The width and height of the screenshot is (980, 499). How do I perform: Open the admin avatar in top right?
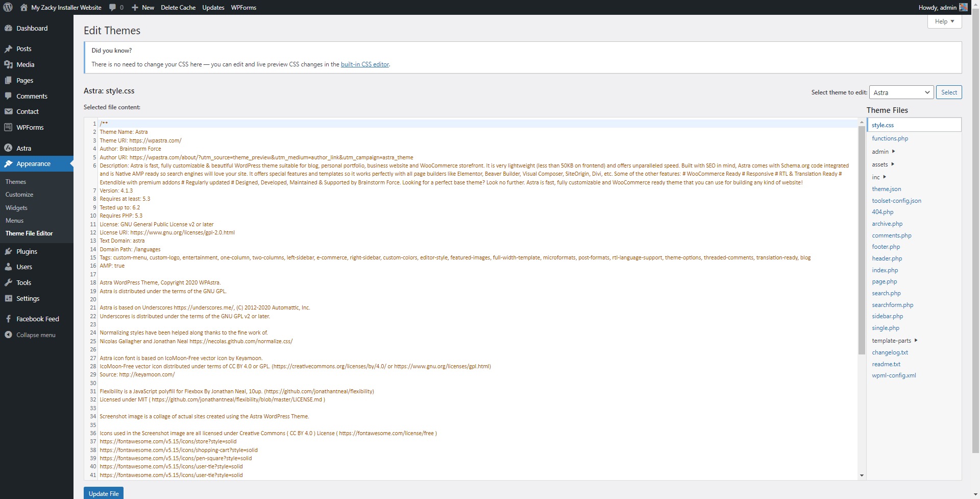tap(963, 7)
